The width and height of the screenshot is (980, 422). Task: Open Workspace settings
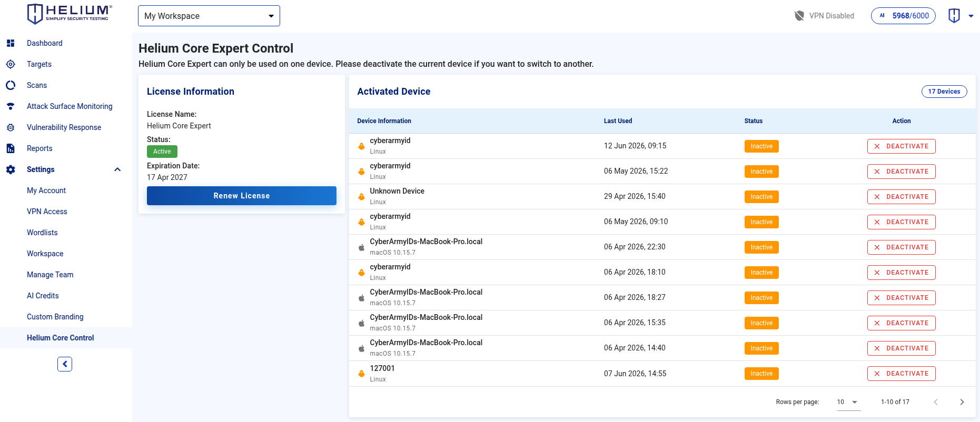(x=45, y=254)
